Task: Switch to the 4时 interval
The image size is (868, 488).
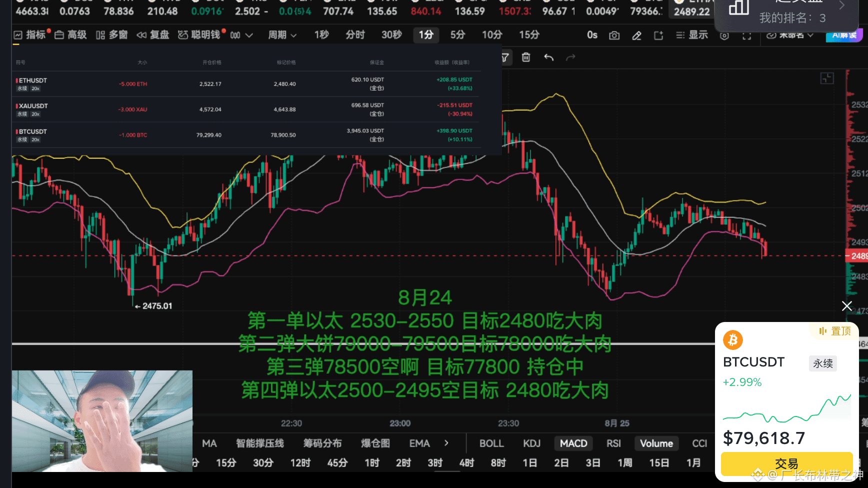Action: point(466,463)
